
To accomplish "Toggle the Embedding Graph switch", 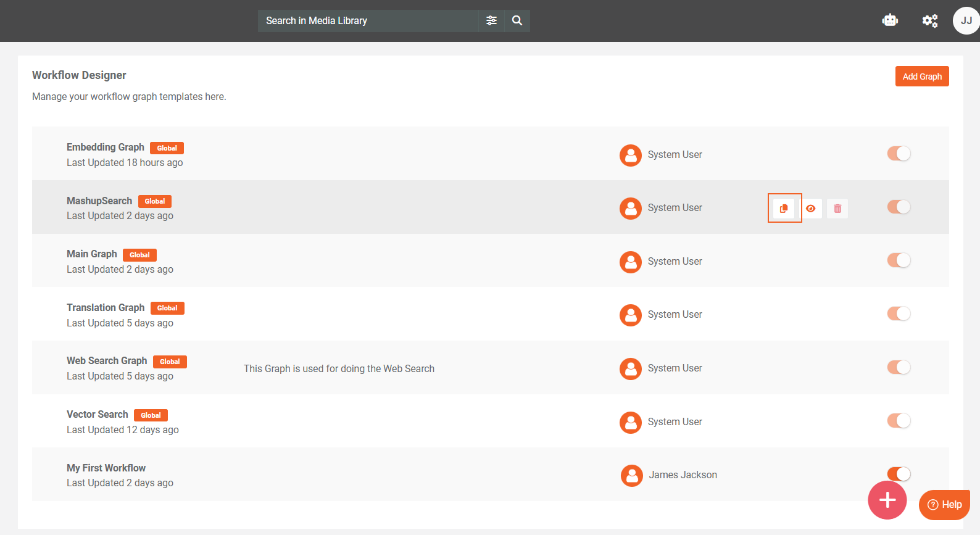I will click(x=899, y=154).
